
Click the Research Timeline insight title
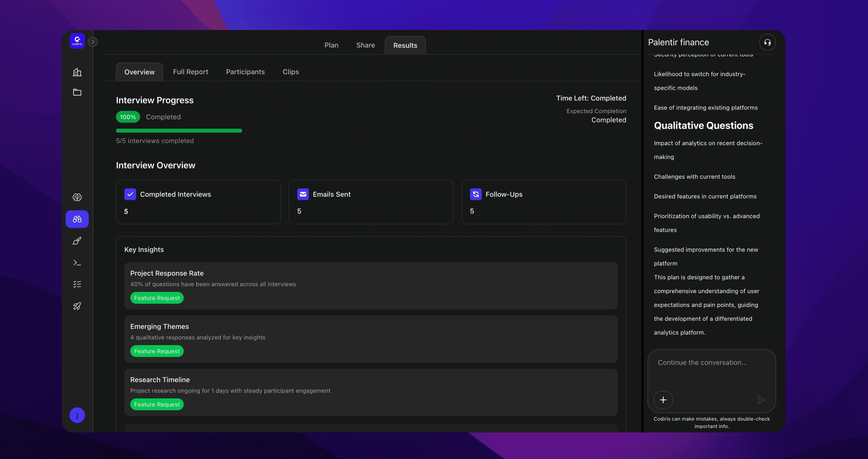(x=160, y=380)
